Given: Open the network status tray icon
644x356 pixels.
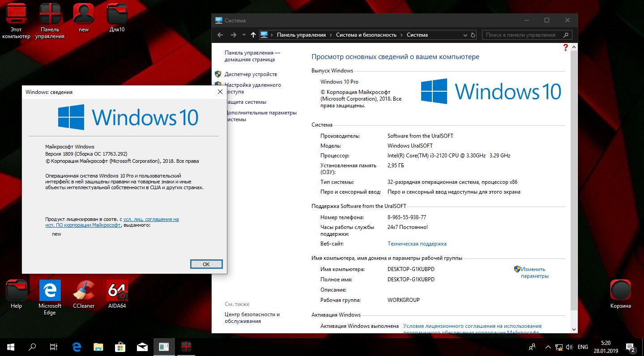Looking at the screenshot, I should pos(559,347).
